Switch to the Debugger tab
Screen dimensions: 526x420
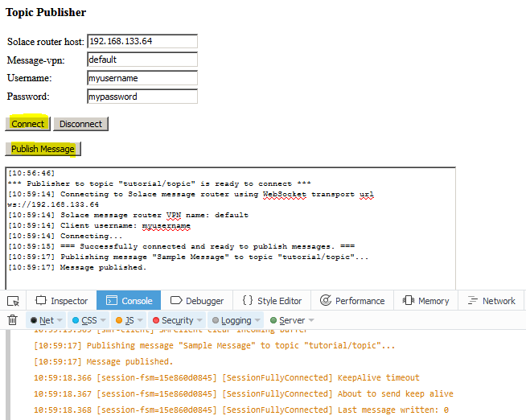[196, 301]
